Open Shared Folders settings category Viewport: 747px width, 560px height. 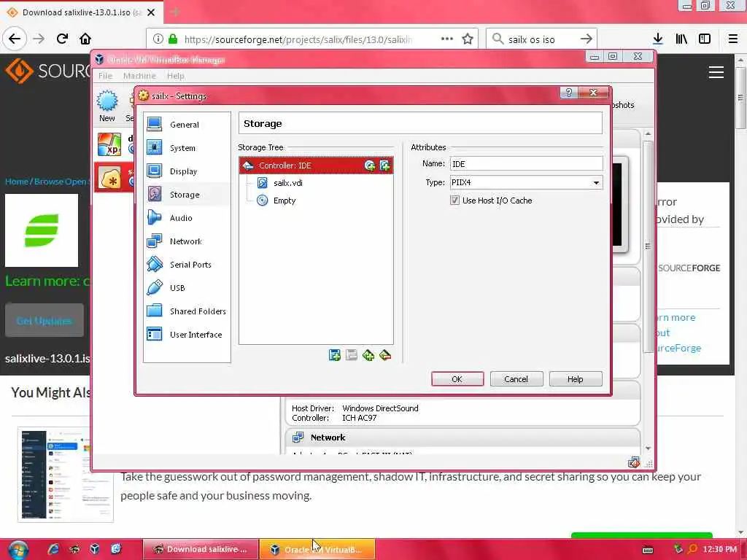187,311
